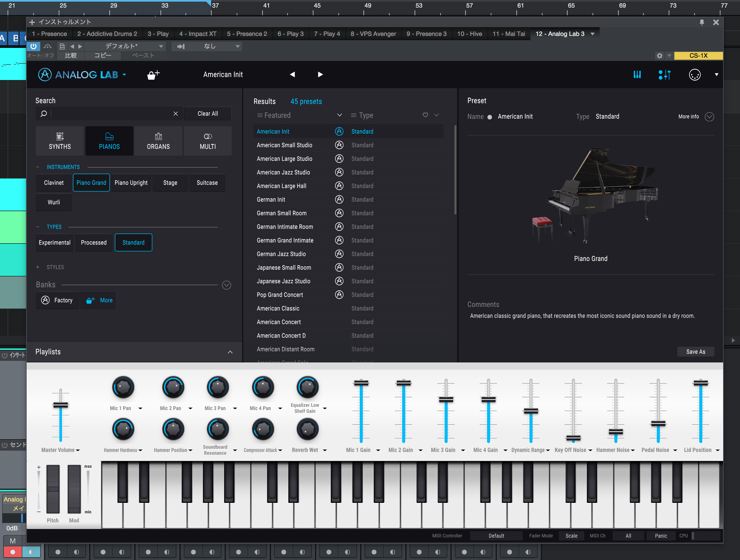740x560 pixels.
Task: Click the Master Volume slider handle
Action: 61,405
